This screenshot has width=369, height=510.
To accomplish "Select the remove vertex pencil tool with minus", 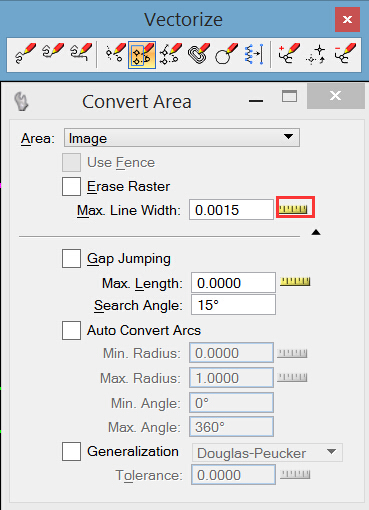I will (345, 53).
